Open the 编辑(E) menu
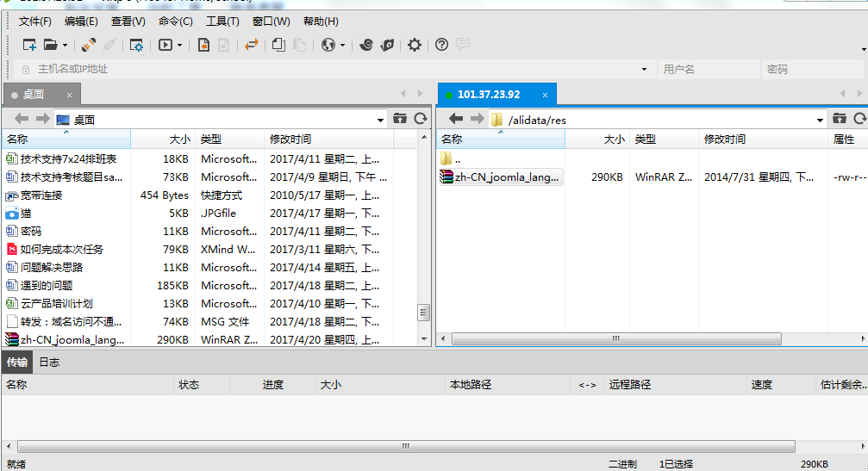Image resolution: width=868 pixels, height=471 pixels. [81, 22]
